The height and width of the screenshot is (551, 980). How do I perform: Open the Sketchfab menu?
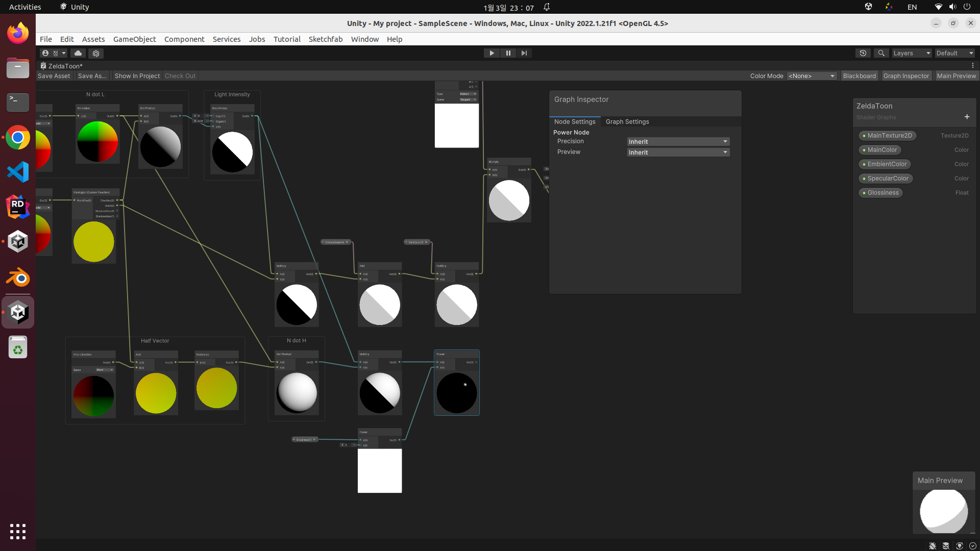pyautogui.click(x=326, y=39)
